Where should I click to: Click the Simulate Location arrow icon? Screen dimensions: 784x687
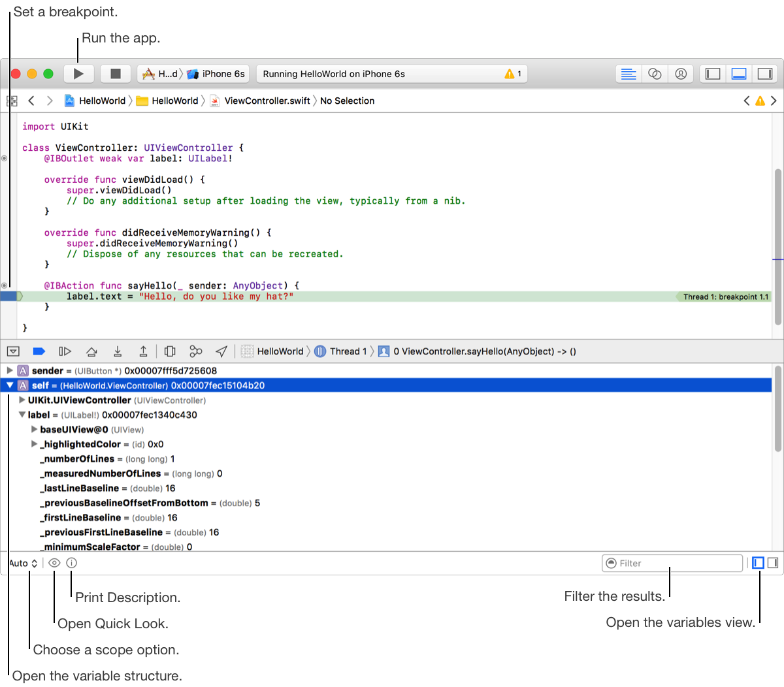(x=221, y=351)
